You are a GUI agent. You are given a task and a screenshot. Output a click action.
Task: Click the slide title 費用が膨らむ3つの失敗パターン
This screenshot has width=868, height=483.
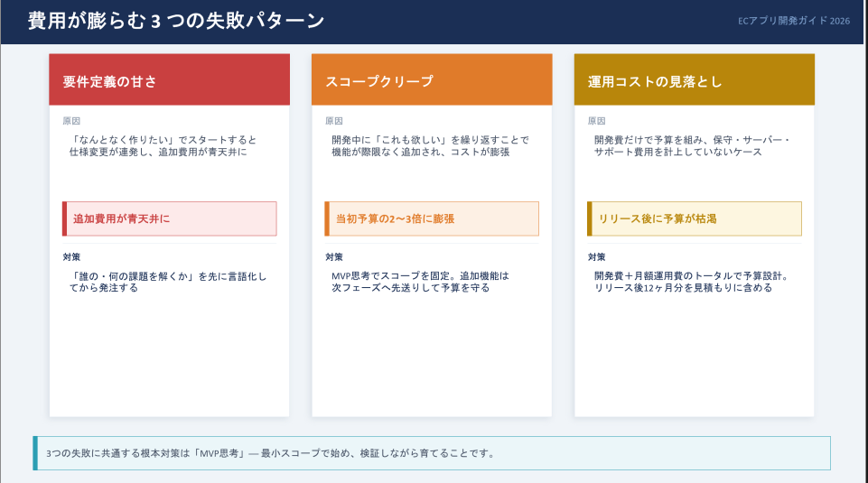point(175,21)
